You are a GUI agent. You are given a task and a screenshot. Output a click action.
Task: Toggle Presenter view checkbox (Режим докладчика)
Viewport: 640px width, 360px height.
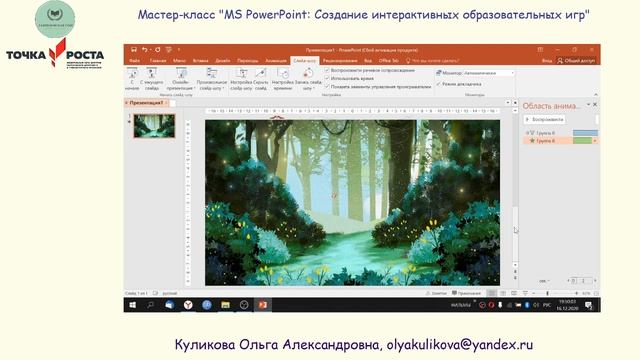(x=438, y=84)
